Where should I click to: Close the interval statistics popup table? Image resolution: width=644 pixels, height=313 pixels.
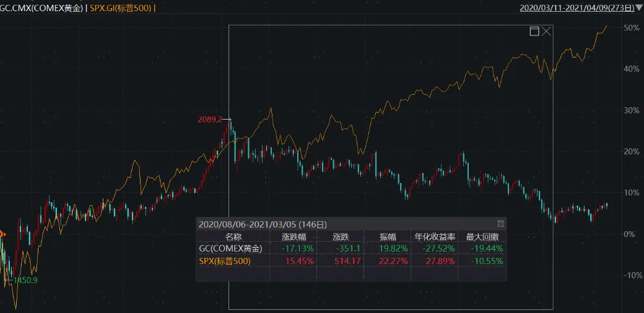coord(500,224)
